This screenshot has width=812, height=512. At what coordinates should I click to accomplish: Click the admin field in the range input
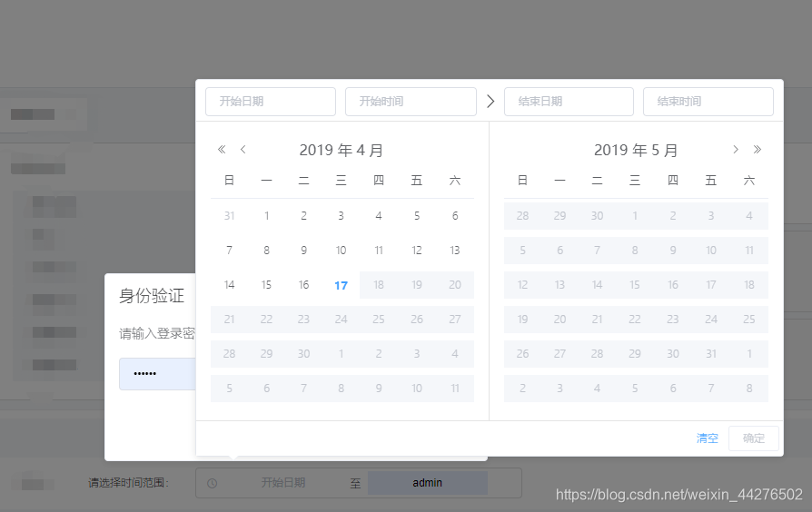tap(427, 483)
